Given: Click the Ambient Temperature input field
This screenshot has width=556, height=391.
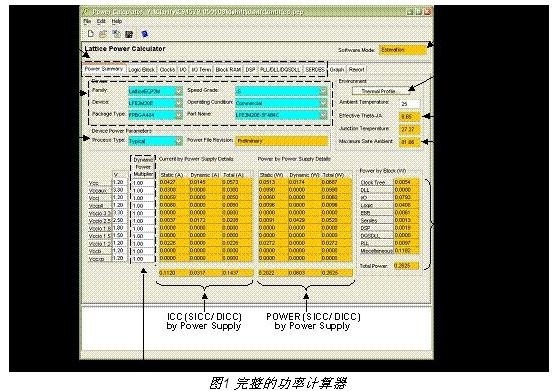Looking at the screenshot, I should point(410,104).
